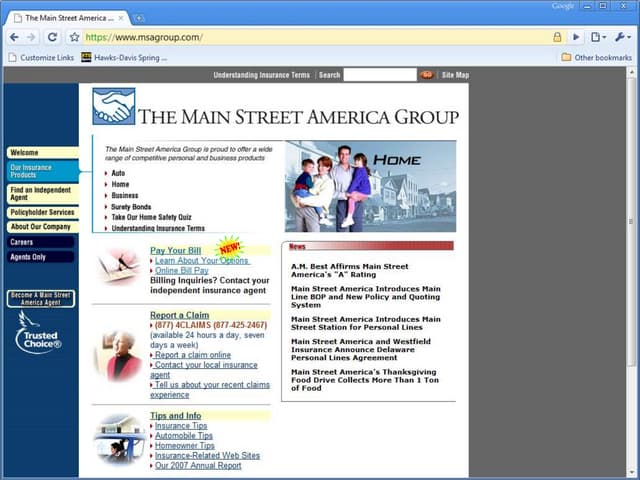This screenshot has width=640, height=480.
Task: Read A.M. Best Affirms A Rating news
Action: [349, 270]
